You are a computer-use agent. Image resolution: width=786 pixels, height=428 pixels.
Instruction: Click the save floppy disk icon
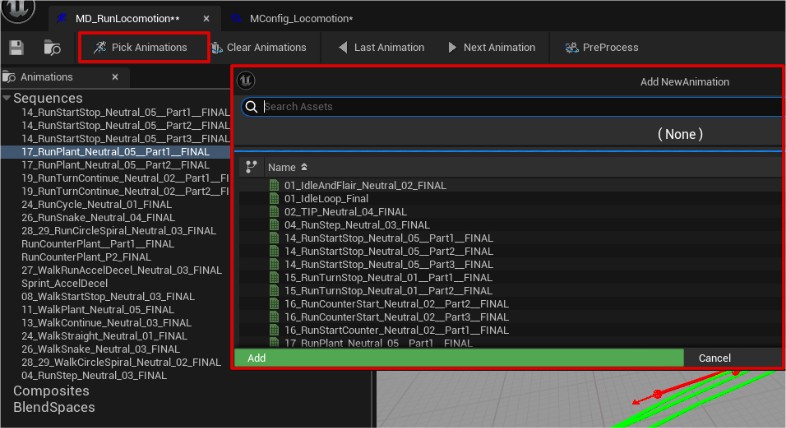(x=17, y=48)
